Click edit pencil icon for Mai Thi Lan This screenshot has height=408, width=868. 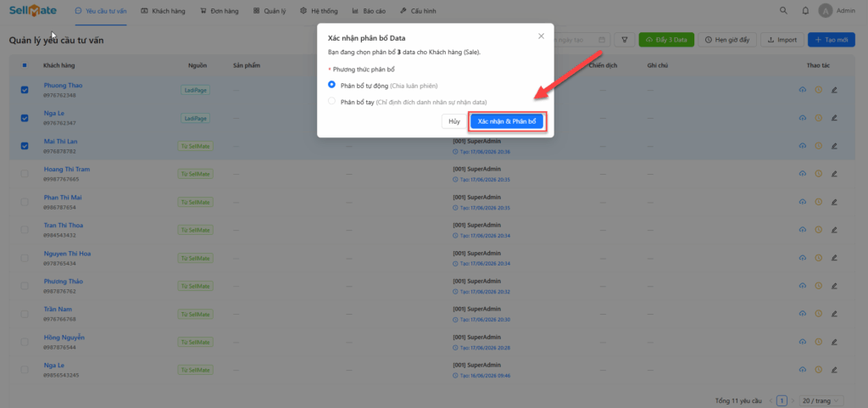click(x=834, y=146)
